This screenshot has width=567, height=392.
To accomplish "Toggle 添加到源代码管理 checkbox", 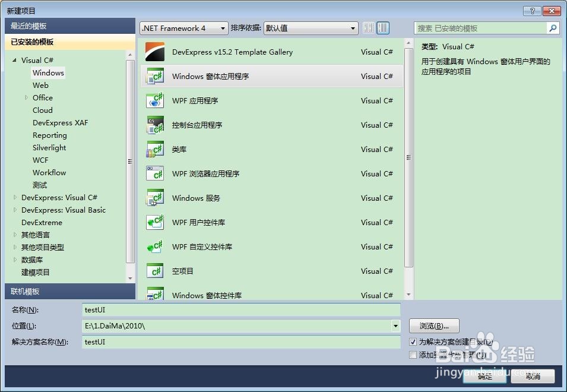I will 413,355.
